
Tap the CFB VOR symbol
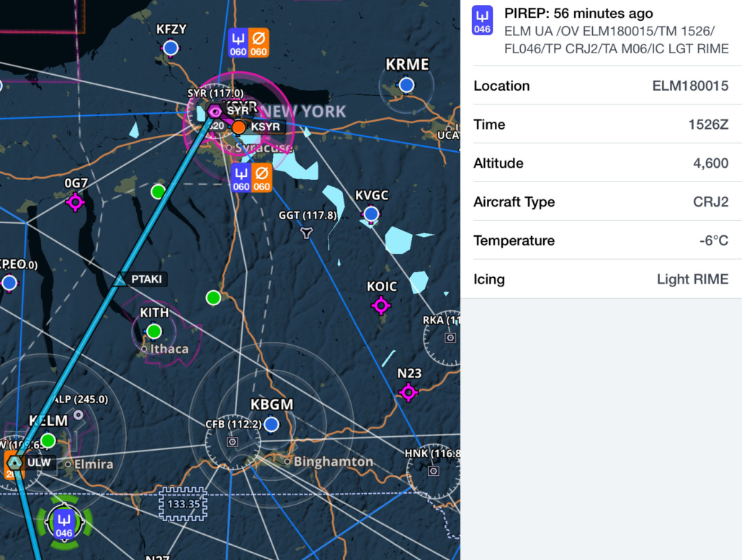233,442
